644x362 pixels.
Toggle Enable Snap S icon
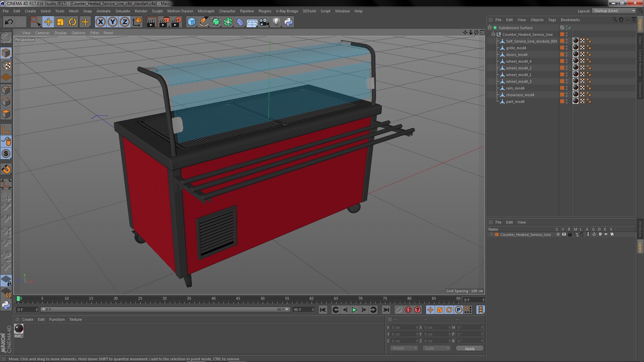[x=6, y=154]
